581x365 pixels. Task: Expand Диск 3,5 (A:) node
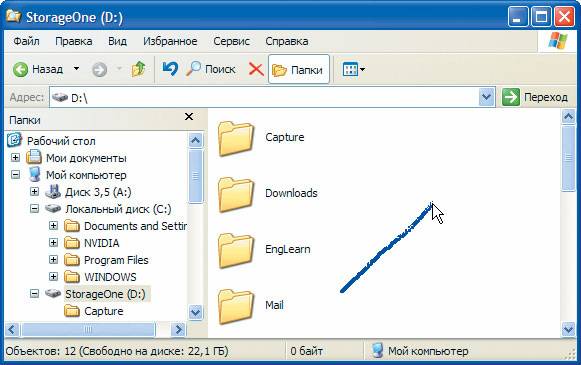click(x=34, y=192)
